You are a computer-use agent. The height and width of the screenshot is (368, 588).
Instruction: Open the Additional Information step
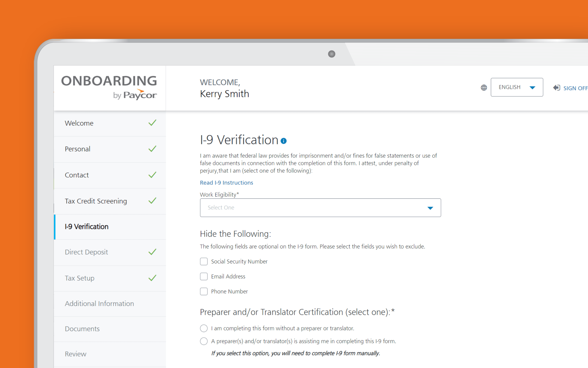point(110,304)
